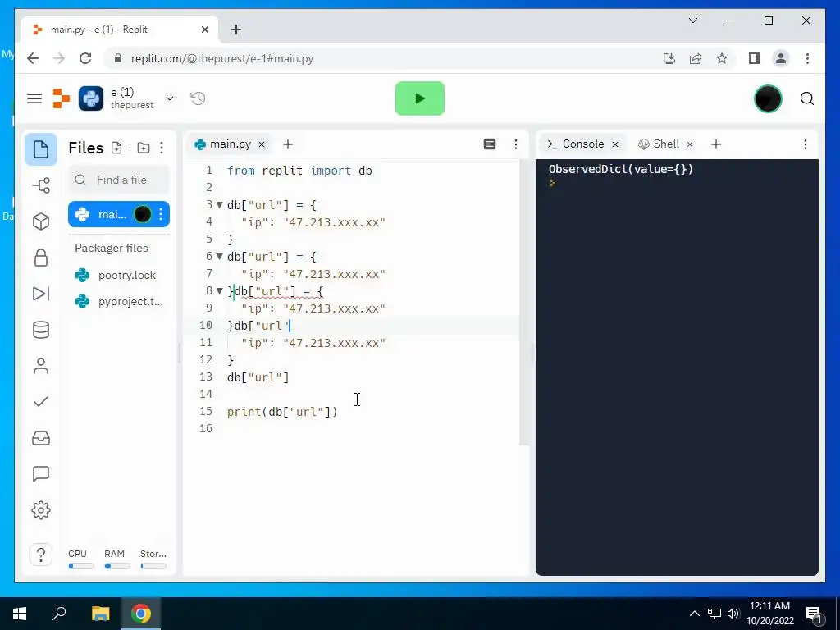This screenshot has height=630, width=840.
Task: Open the Database sidebar icon
Action: click(x=41, y=330)
